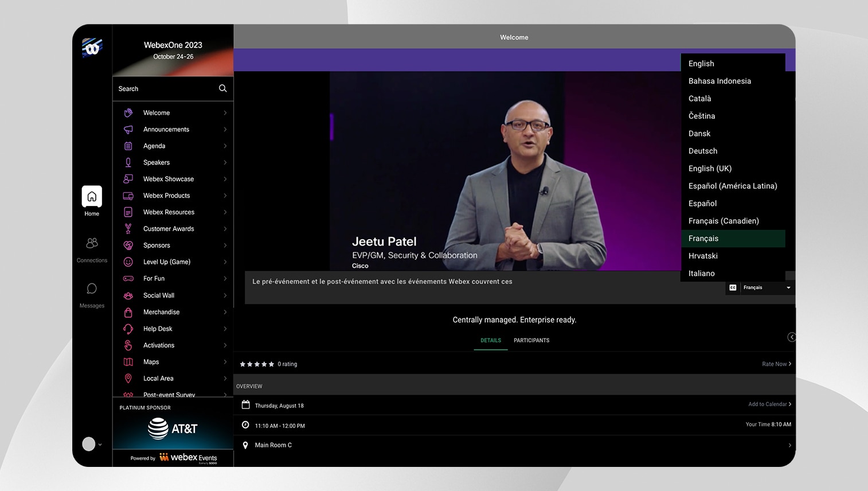Select Català from the language list
This screenshot has width=868, height=491.
point(733,99)
